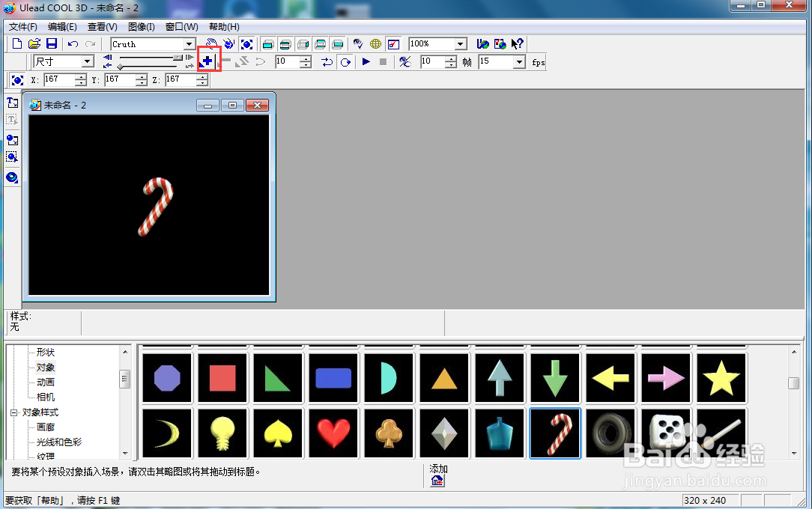This screenshot has height=509, width=812.
Task: Select the rotate object tool
Action: [229, 44]
